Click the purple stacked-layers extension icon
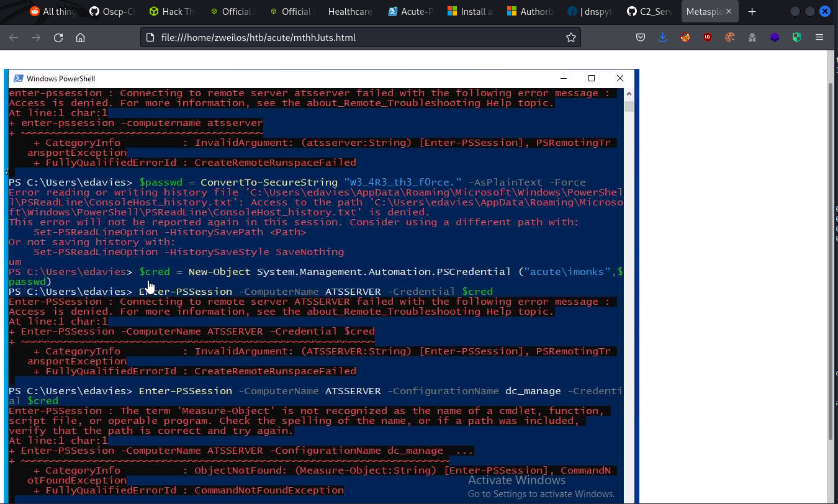 [x=774, y=37]
